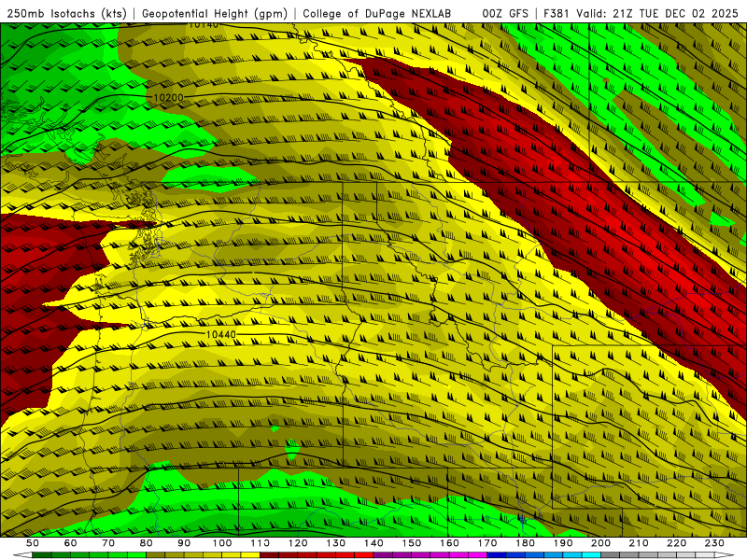Image resolution: width=747 pixels, height=560 pixels.
Task: Click the 230 value on the color scale
Action: pos(714,543)
